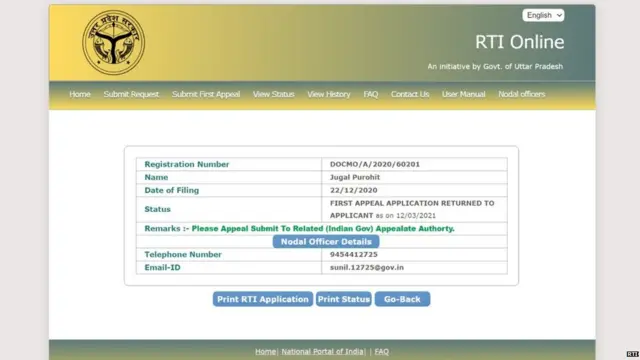
Task: Open FAQ in the top navigation
Action: point(371,94)
